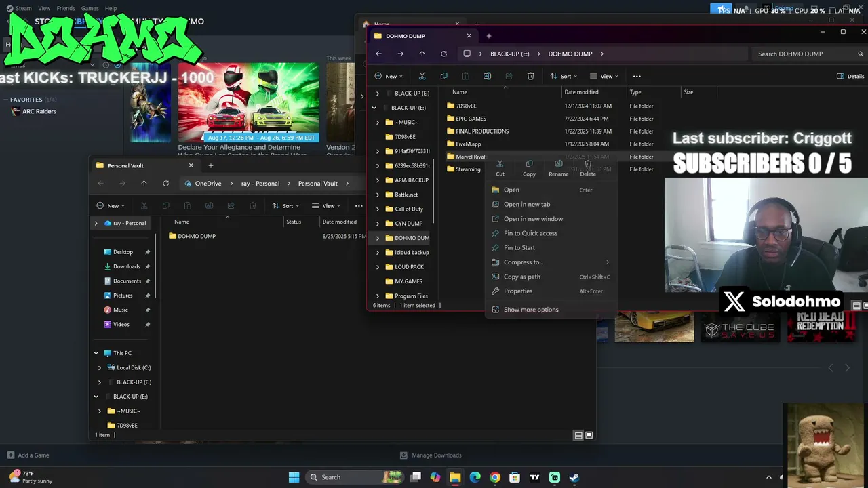Open the Games menu in Steam window
868x488 pixels.
pos(90,8)
